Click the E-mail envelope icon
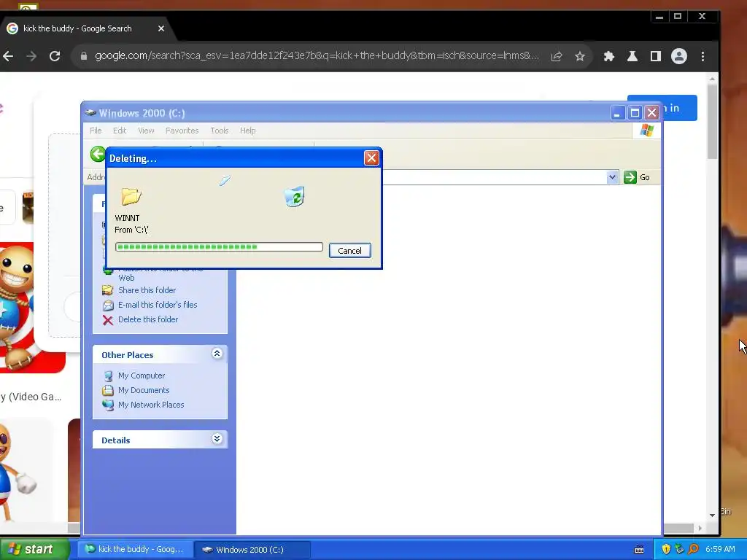747x560 pixels. point(108,306)
